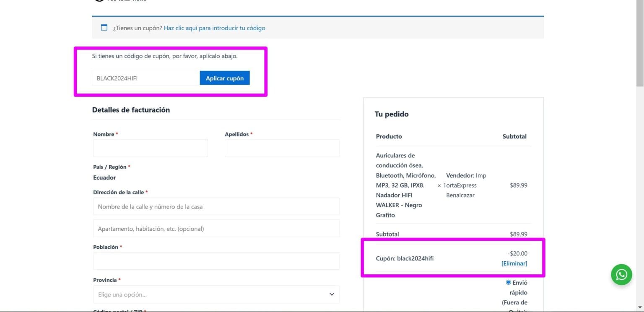Click the Apartamento, habitación optional field
This screenshot has width=644, height=312.
point(216,229)
